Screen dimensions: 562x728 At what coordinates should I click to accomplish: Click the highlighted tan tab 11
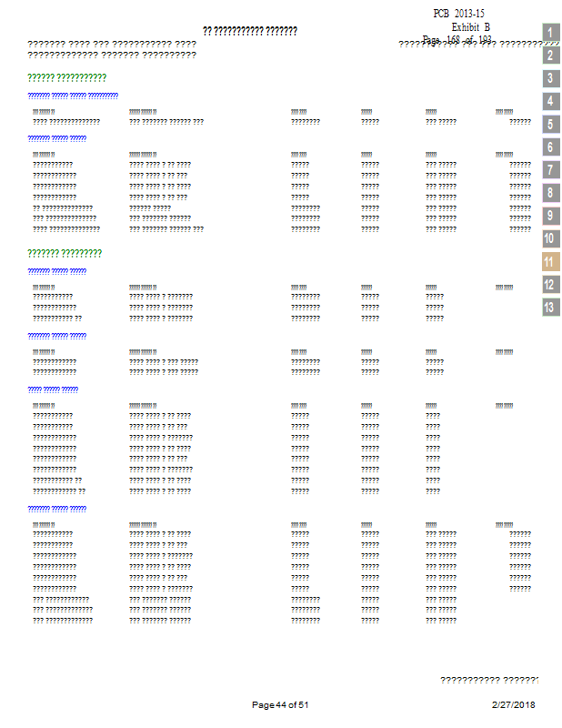click(550, 262)
